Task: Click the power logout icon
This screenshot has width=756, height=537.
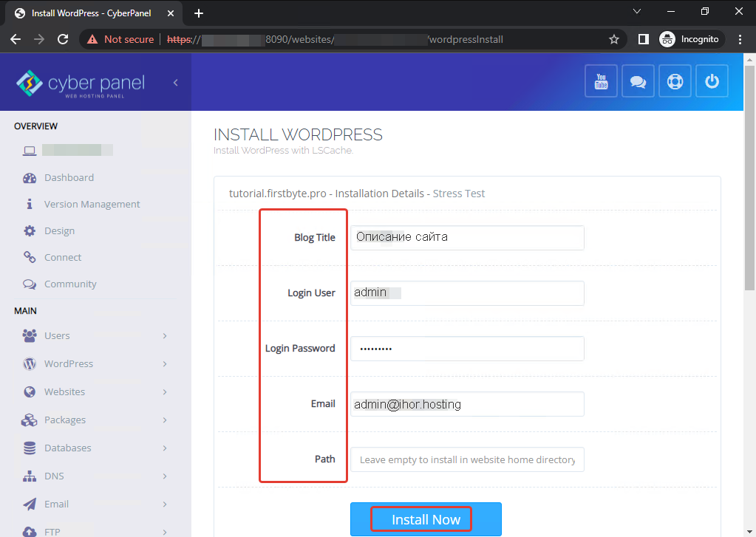Action: click(x=712, y=81)
